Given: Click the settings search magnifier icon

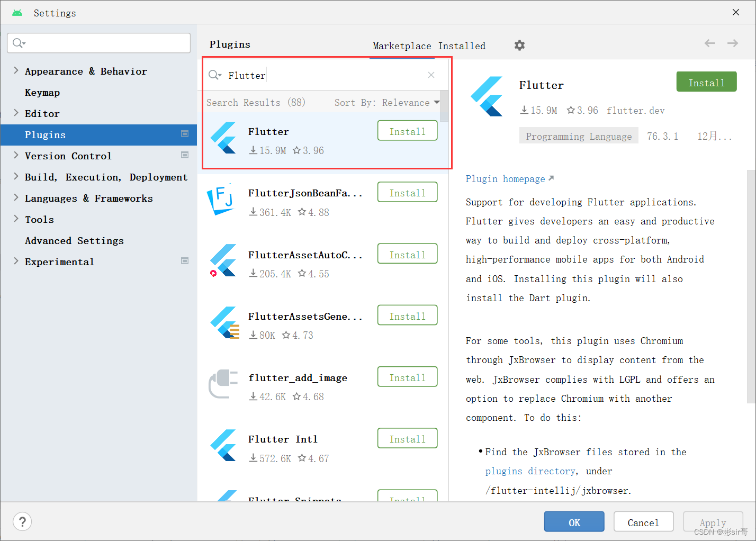Looking at the screenshot, I should 19,43.
